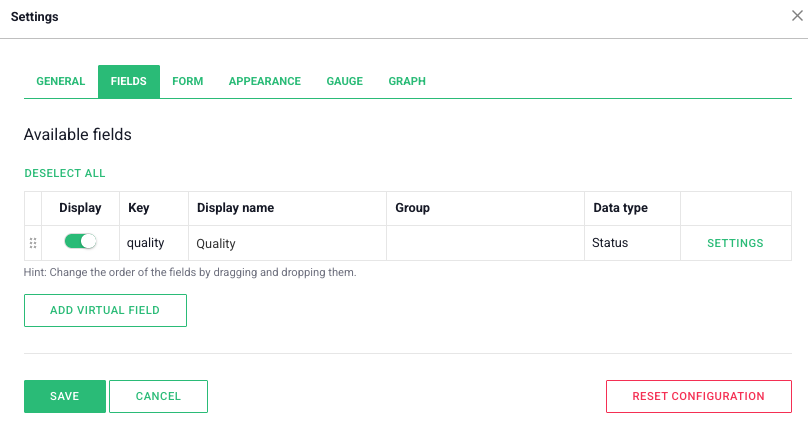Click Reset Configuration button
The height and width of the screenshot is (434, 808).
click(698, 396)
